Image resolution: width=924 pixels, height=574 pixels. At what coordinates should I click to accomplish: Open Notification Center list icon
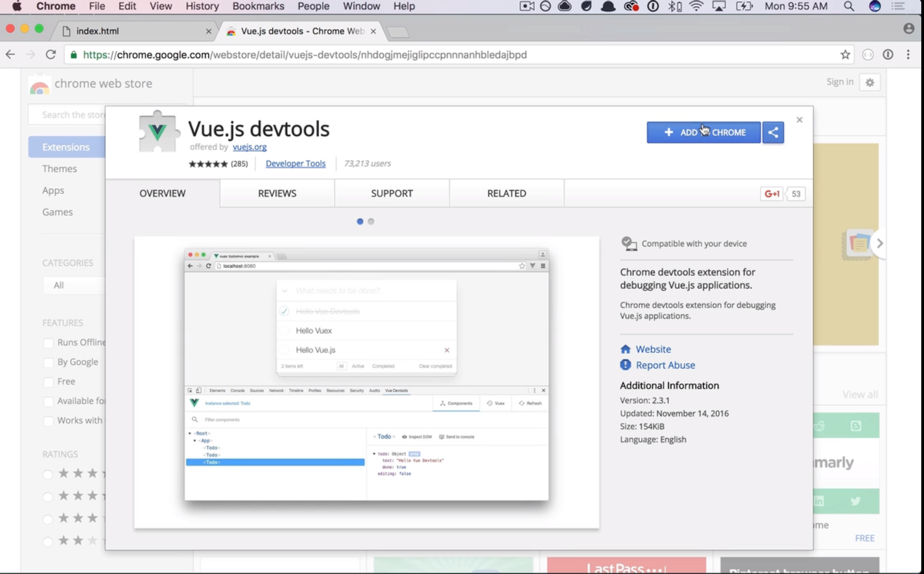[898, 6]
